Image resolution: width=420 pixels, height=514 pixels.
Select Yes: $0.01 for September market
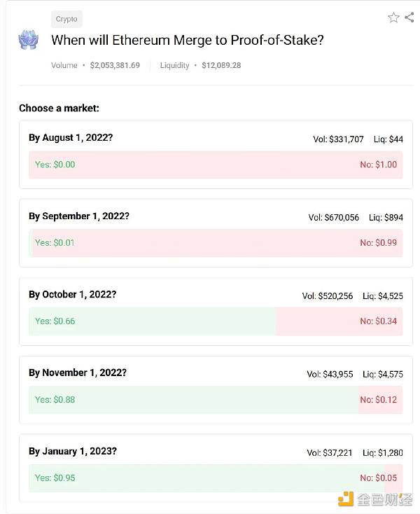55,243
